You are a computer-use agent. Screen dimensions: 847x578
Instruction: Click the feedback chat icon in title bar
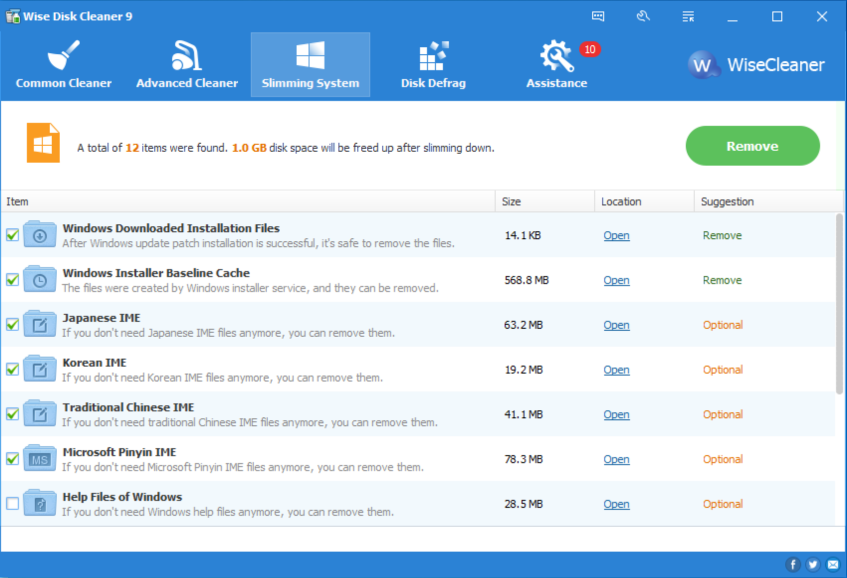point(598,16)
